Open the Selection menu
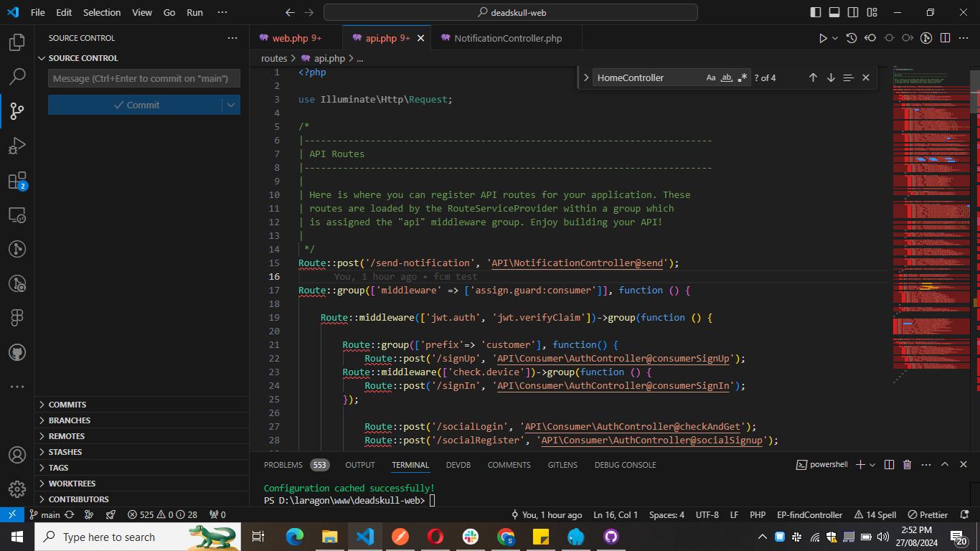Image resolution: width=980 pixels, height=551 pixels. [102, 12]
